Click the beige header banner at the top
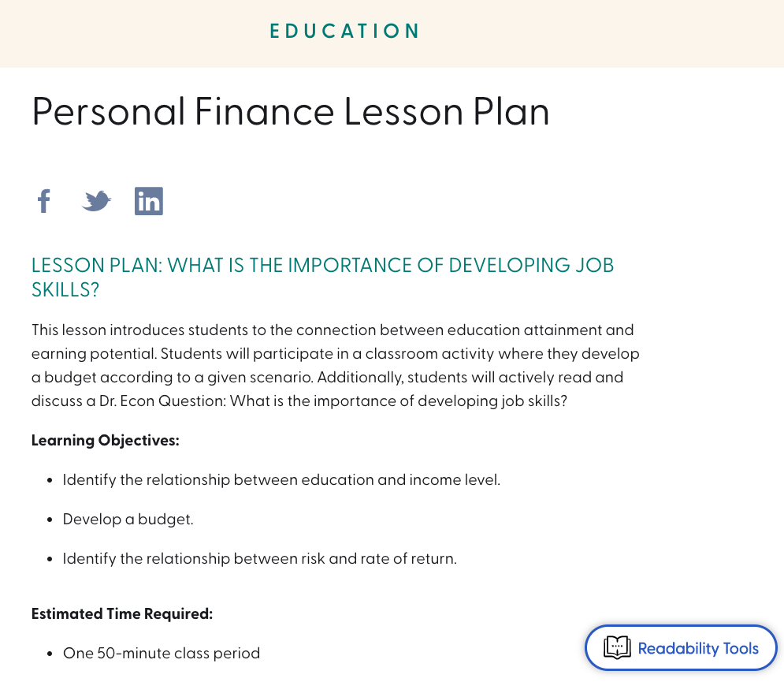This screenshot has height=682, width=784. [392, 33]
